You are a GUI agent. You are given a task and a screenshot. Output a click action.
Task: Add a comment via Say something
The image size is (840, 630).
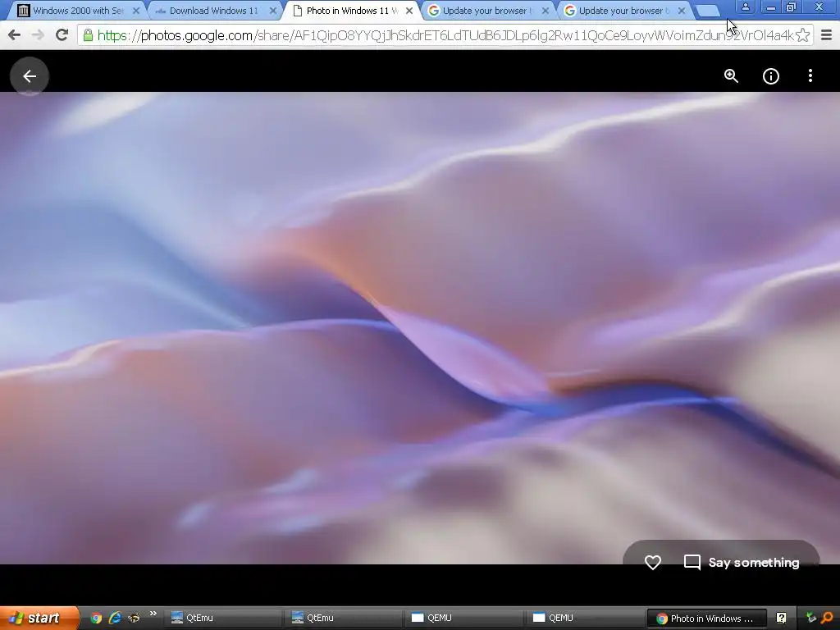coord(754,563)
